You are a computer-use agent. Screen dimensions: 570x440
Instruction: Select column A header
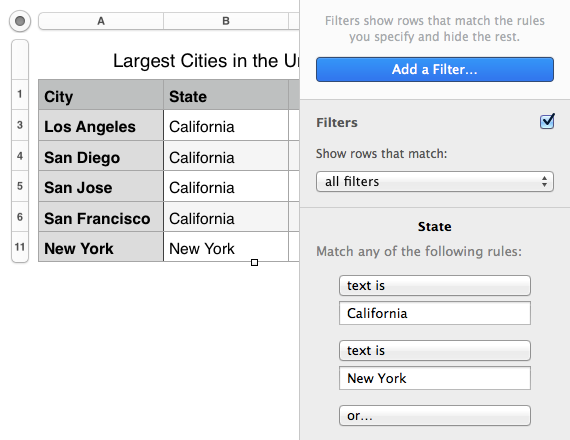click(x=101, y=21)
